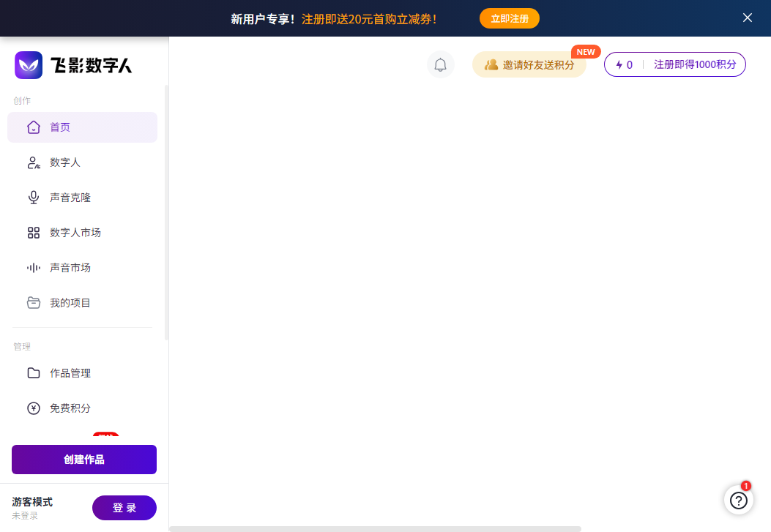Click the 游客模式 label
Screen dimensions: 771x532
click(x=32, y=501)
